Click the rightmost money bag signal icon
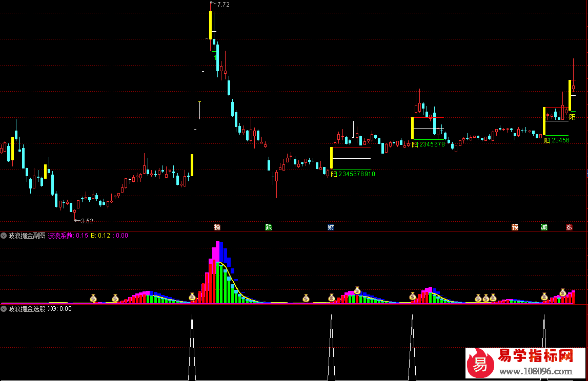 point(562,293)
